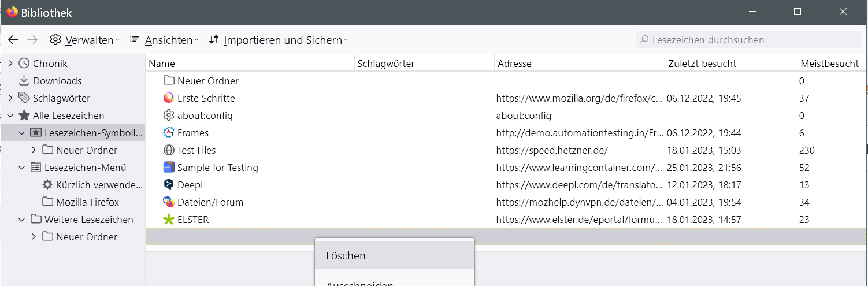
Task: Click the Schlagwörter tag icon in sidebar
Action: 24,98
